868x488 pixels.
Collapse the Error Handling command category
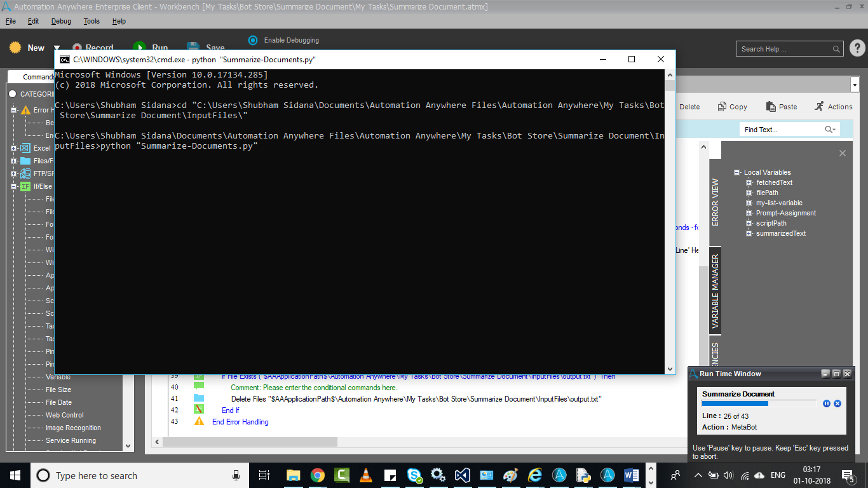(x=14, y=110)
